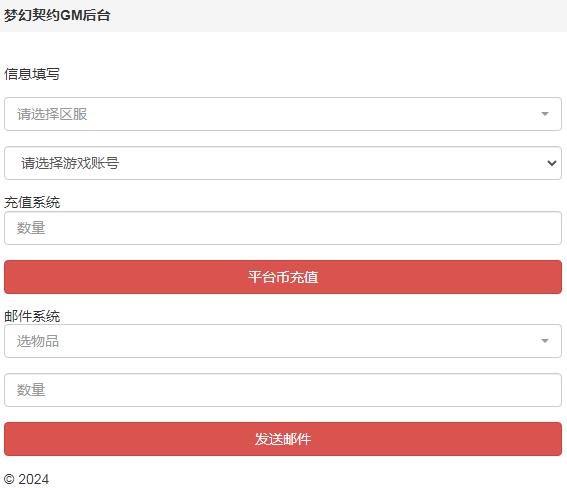This screenshot has width=567, height=488.
Task: Click the caret arrow of 选物品
Action: pos(545,341)
